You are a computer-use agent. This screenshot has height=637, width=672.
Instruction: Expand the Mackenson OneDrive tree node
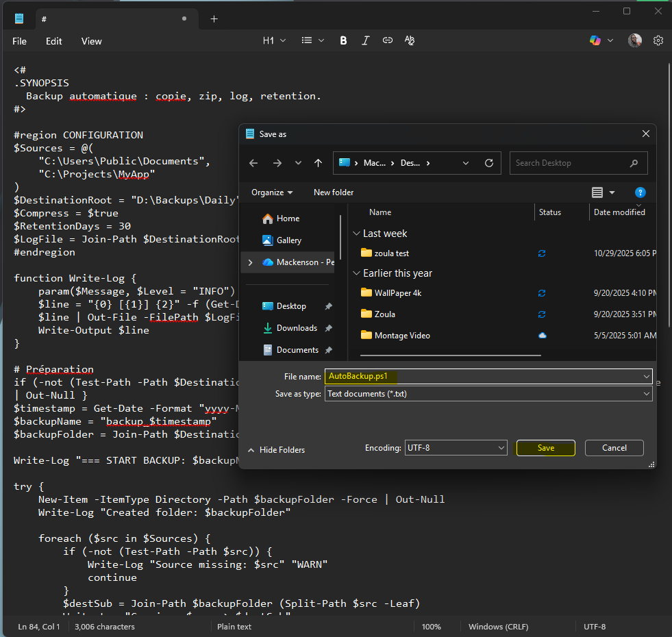(x=251, y=262)
